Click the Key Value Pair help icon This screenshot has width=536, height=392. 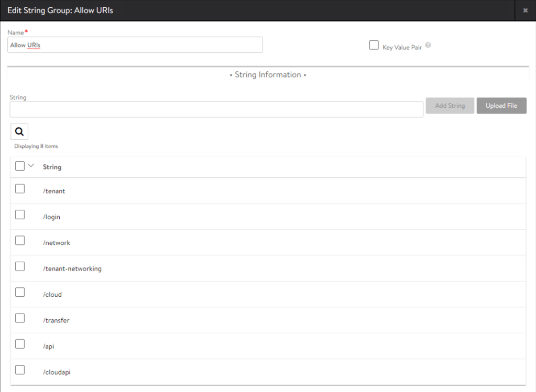[x=428, y=46]
